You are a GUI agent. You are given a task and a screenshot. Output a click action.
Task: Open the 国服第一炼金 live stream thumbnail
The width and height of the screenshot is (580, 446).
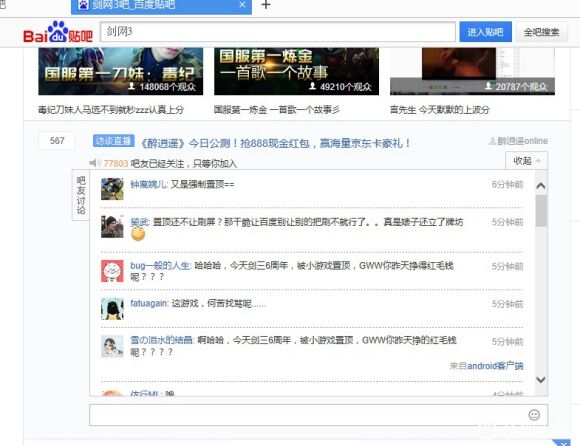tap(296, 71)
